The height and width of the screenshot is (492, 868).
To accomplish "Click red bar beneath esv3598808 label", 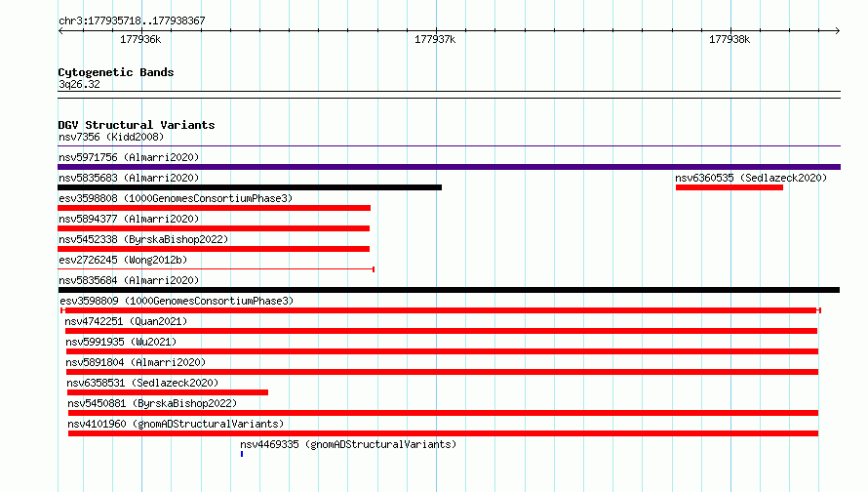I will [x=215, y=208].
